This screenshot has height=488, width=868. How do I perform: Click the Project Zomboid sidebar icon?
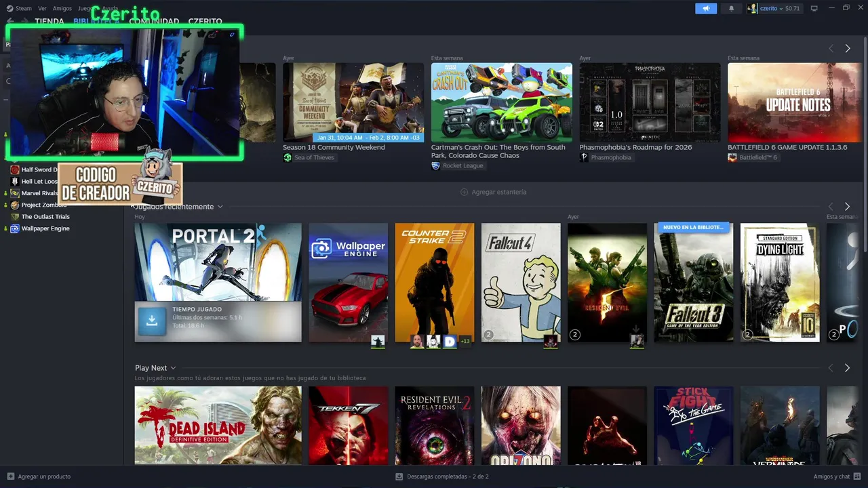click(x=14, y=205)
